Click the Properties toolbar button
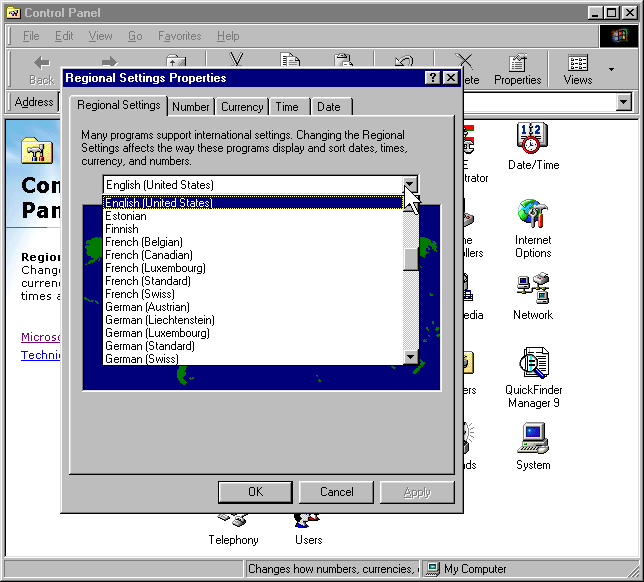This screenshot has width=644, height=582. point(517,69)
